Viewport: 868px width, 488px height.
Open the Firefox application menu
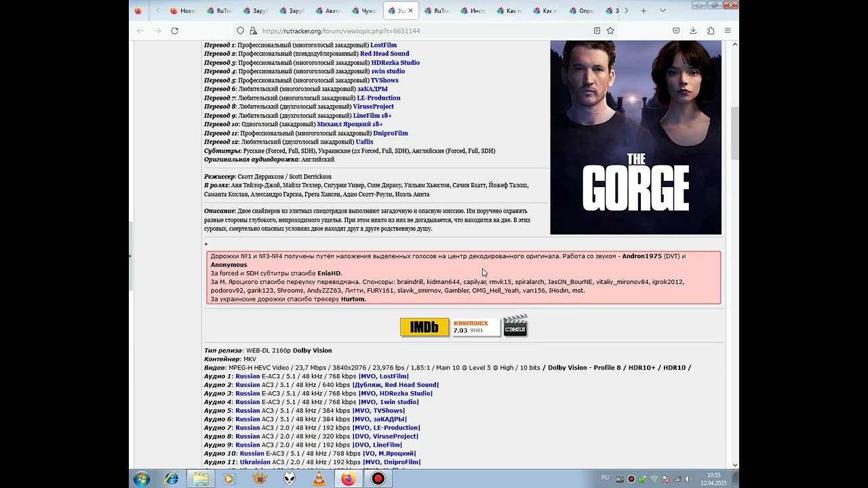[728, 30]
